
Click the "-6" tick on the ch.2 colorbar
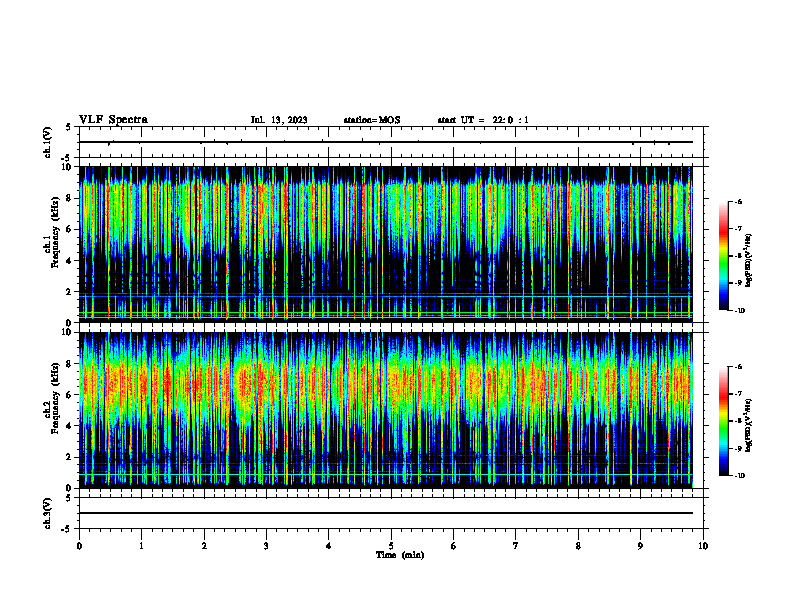(739, 367)
